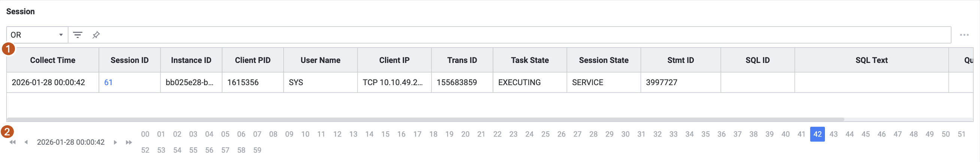Advance to next time with right arrow

[x=115, y=142]
